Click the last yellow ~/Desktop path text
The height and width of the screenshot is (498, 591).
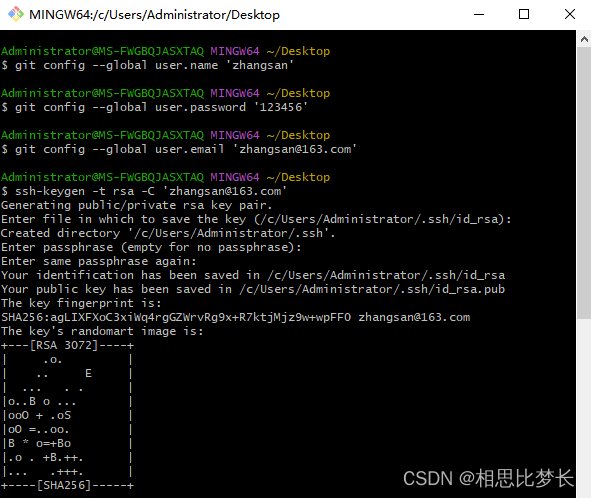(x=298, y=177)
